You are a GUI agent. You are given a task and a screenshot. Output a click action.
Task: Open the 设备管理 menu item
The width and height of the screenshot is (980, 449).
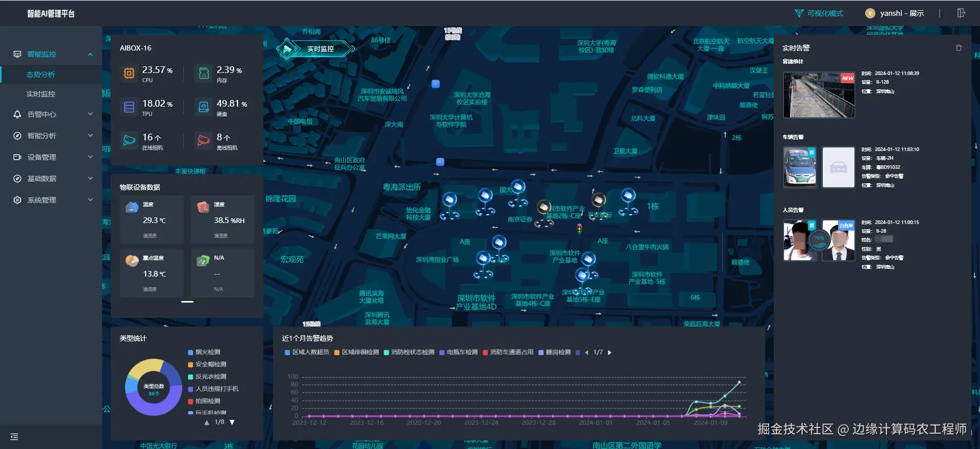click(x=51, y=157)
